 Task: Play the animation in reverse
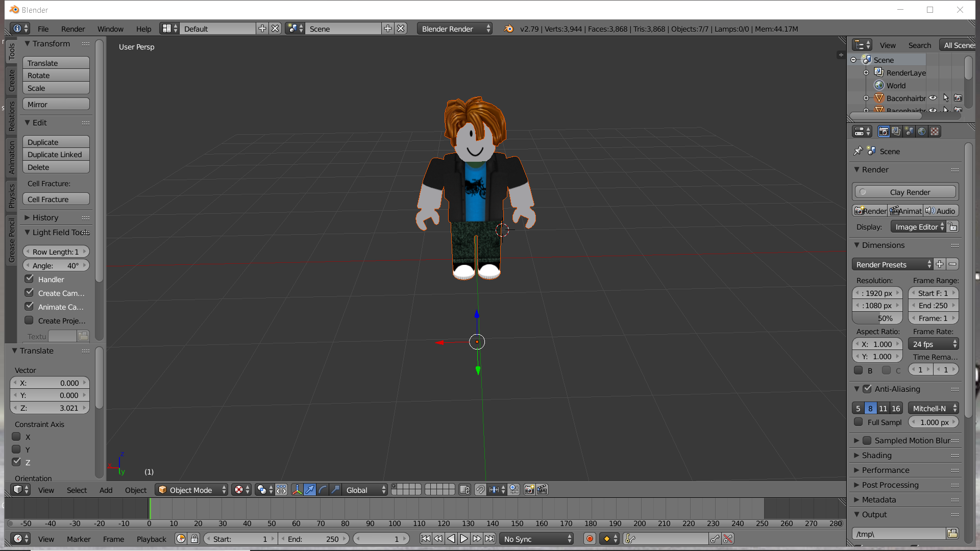451,539
